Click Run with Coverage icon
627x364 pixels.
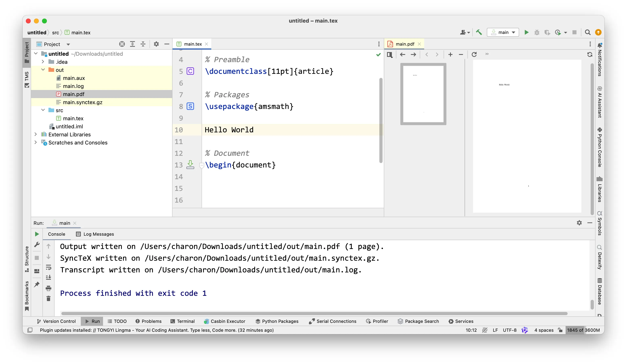point(547,32)
